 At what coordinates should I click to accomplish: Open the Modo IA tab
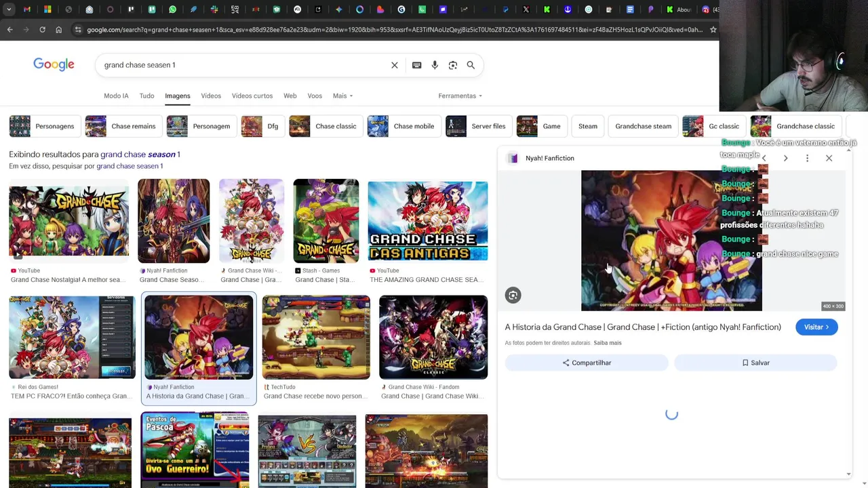tap(116, 96)
